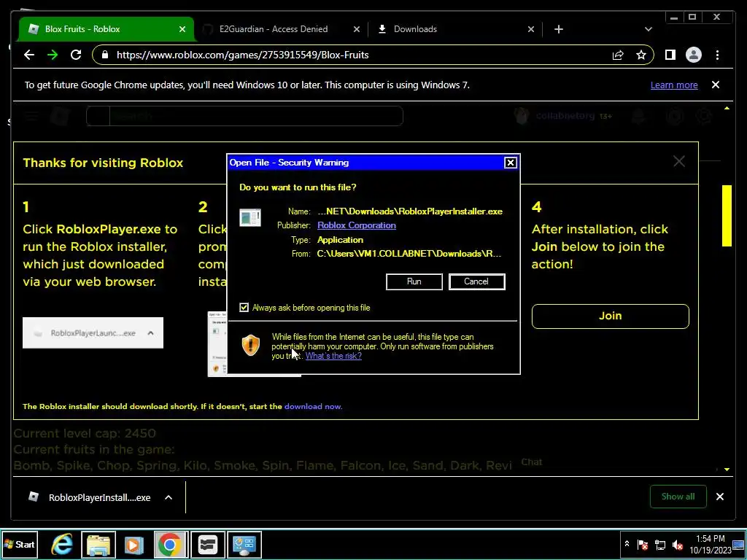747x560 pixels.
Task: Open the task list taskbar icon
Action: [208, 544]
